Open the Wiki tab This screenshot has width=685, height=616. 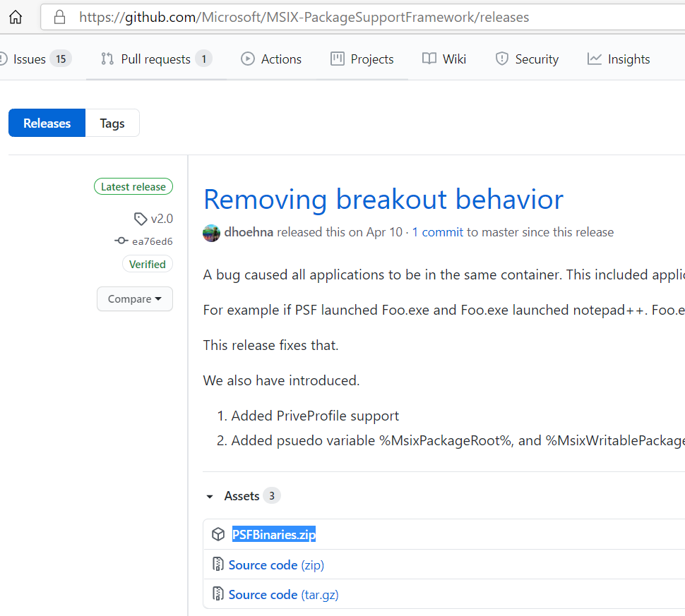coord(444,59)
